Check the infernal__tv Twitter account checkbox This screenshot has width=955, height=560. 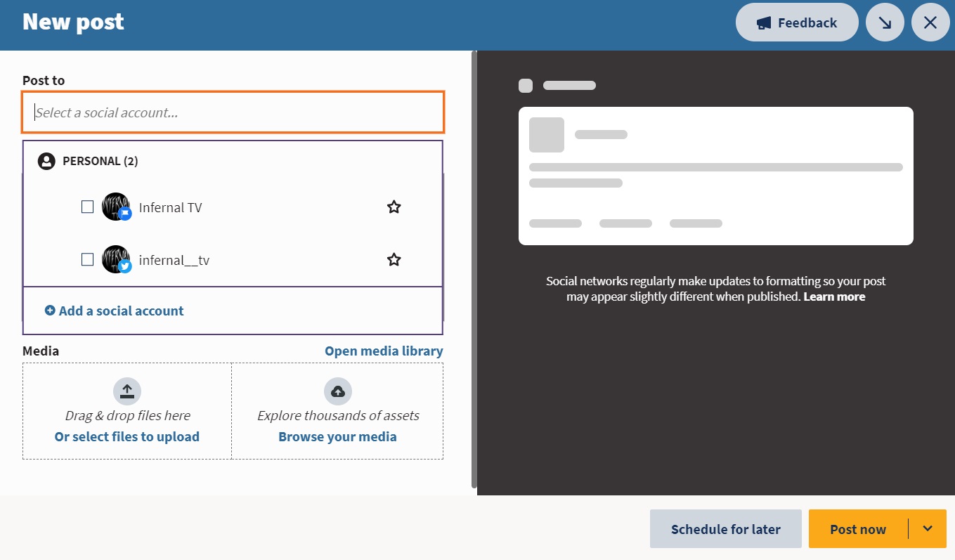click(x=87, y=259)
